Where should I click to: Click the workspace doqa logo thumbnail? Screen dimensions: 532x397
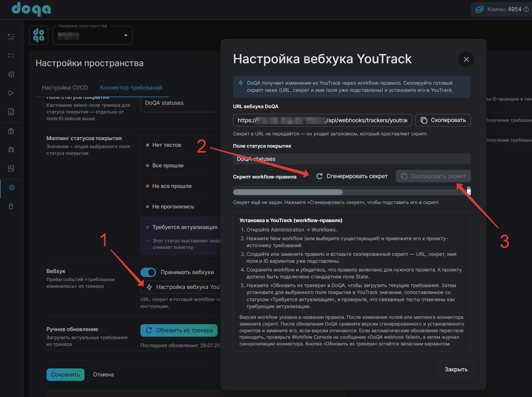(39, 35)
